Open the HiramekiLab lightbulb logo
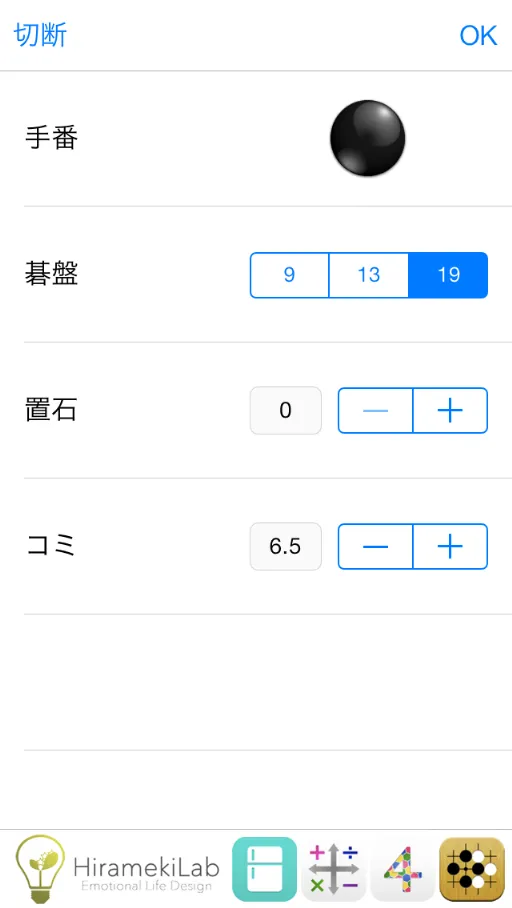Image resolution: width=512 pixels, height=908 pixels. click(40, 868)
